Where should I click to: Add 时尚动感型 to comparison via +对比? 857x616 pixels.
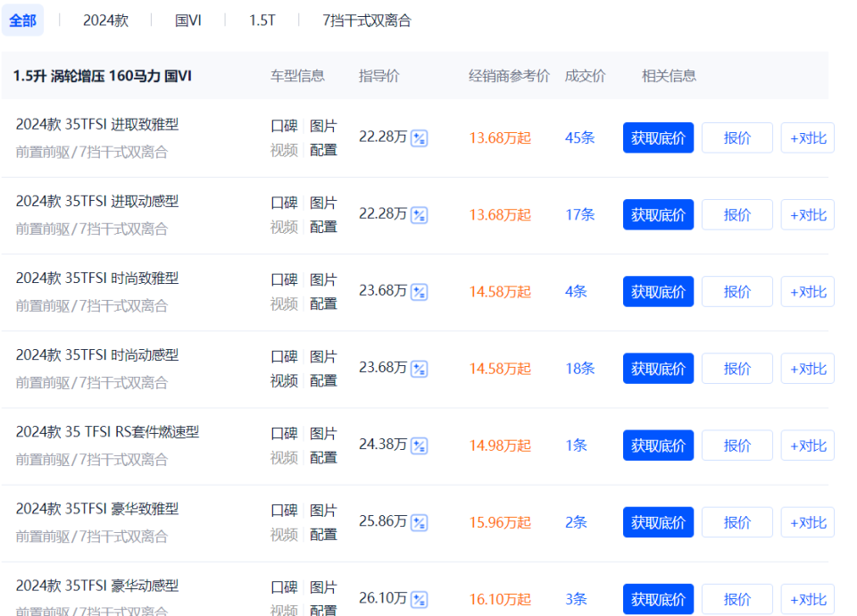(x=807, y=368)
